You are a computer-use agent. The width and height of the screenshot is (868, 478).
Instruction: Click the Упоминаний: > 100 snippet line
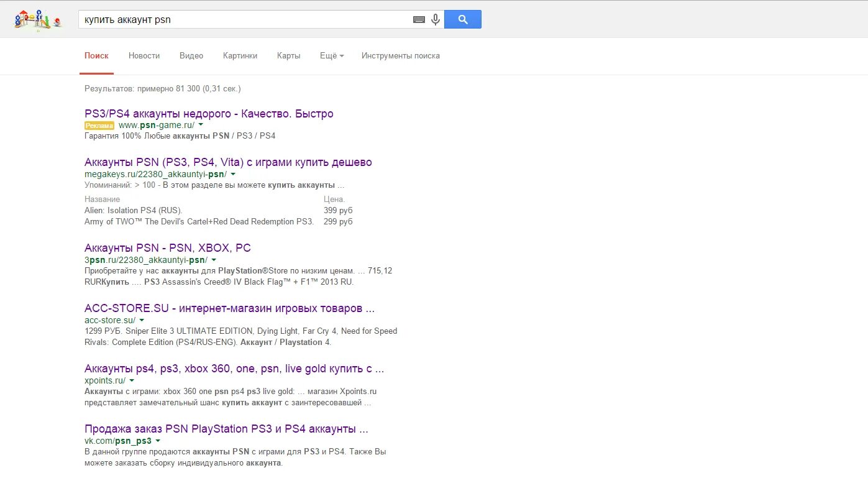point(214,185)
